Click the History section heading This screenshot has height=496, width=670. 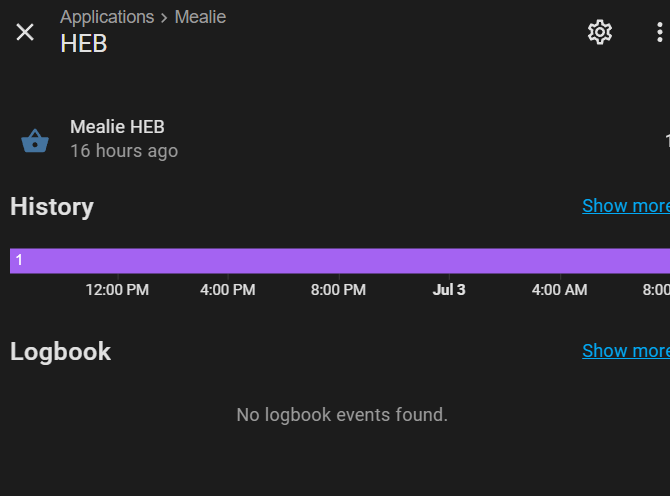point(52,207)
